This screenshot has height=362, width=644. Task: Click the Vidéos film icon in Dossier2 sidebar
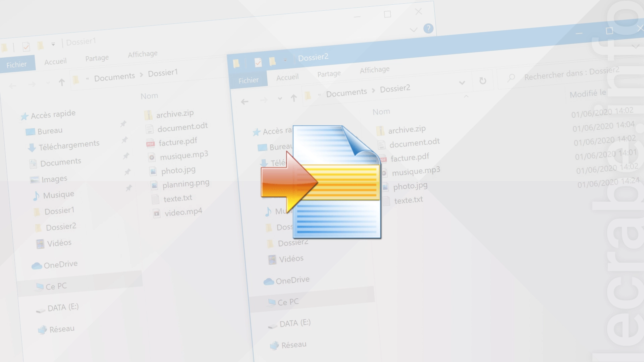click(x=272, y=260)
